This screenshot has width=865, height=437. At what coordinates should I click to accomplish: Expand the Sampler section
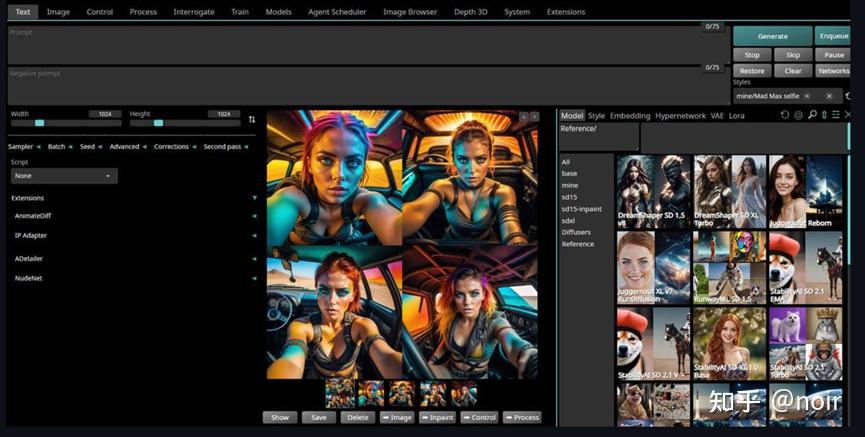(24, 147)
